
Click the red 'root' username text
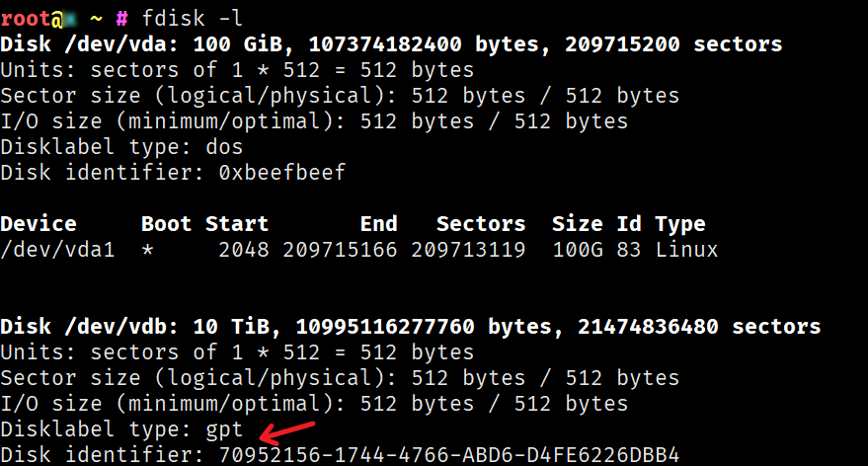(x=26, y=20)
